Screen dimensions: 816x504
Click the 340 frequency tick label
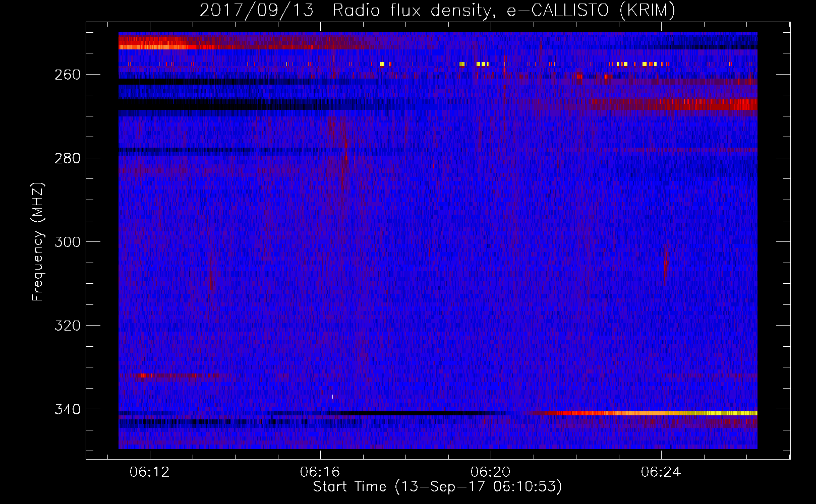pyautogui.click(x=68, y=409)
